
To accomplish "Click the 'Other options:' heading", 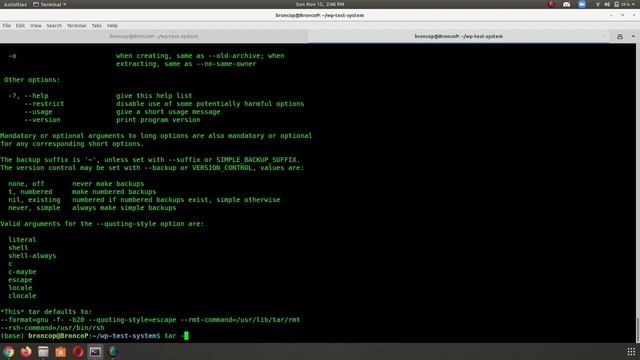I will [x=32, y=80].
